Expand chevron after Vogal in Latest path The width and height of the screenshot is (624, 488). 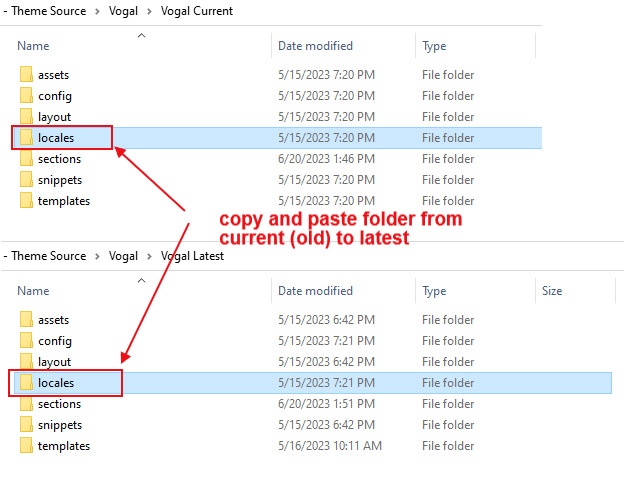pyautogui.click(x=149, y=256)
